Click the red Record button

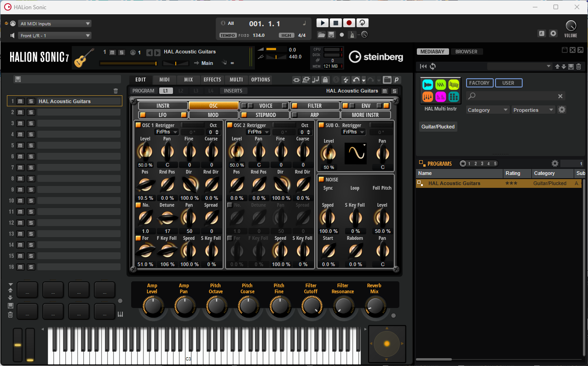(x=349, y=23)
